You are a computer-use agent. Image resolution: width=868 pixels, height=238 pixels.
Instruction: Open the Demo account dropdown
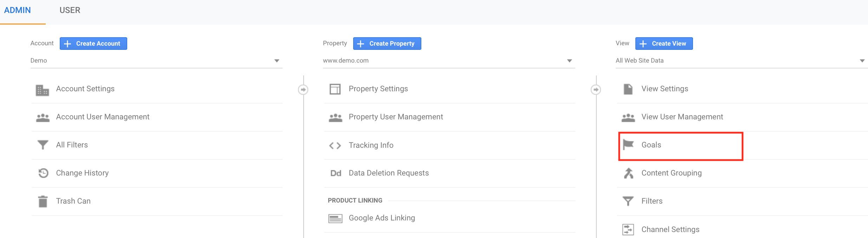(156, 61)
